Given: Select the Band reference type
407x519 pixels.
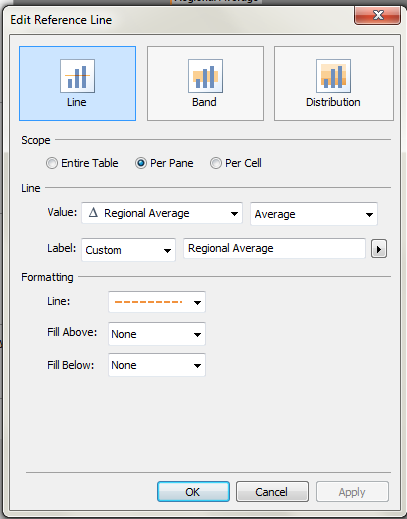Looking at the screenshot, I should click(x=205, y=83).
